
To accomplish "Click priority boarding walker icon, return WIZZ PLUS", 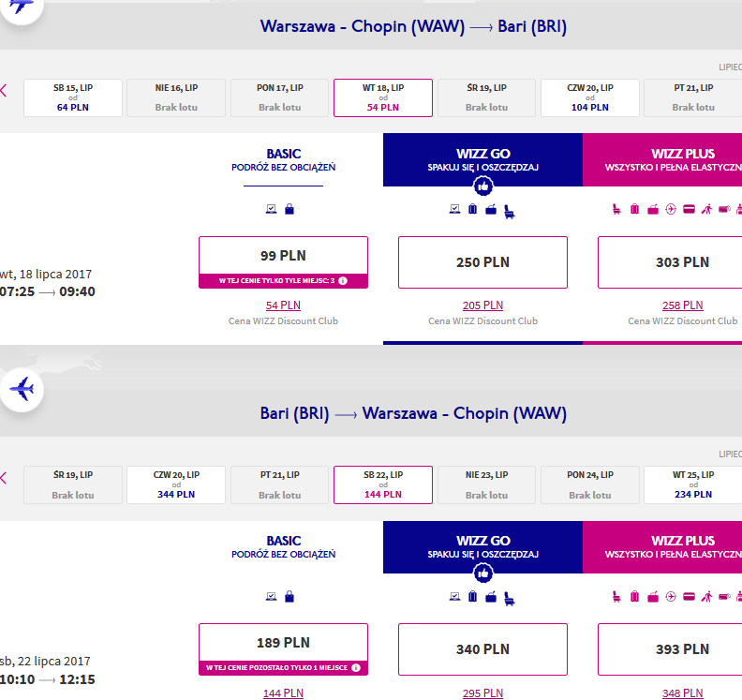I will tap(707, 596).
